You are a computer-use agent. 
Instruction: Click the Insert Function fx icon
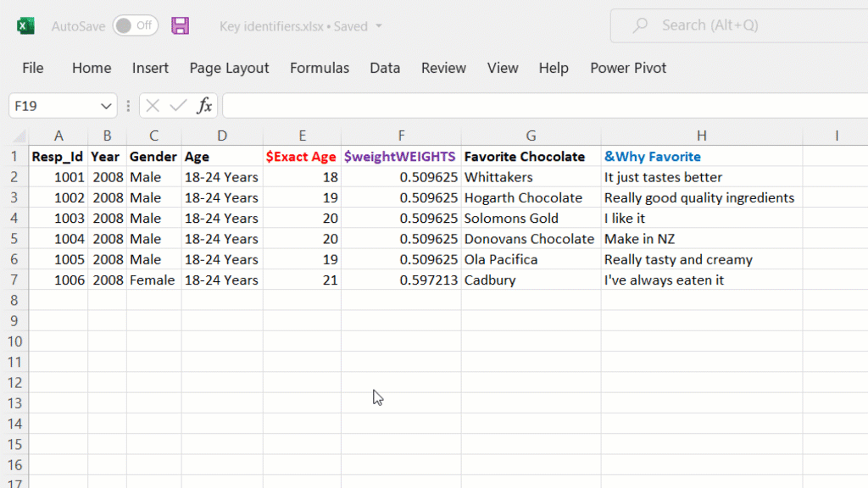(x=205, y=106)
